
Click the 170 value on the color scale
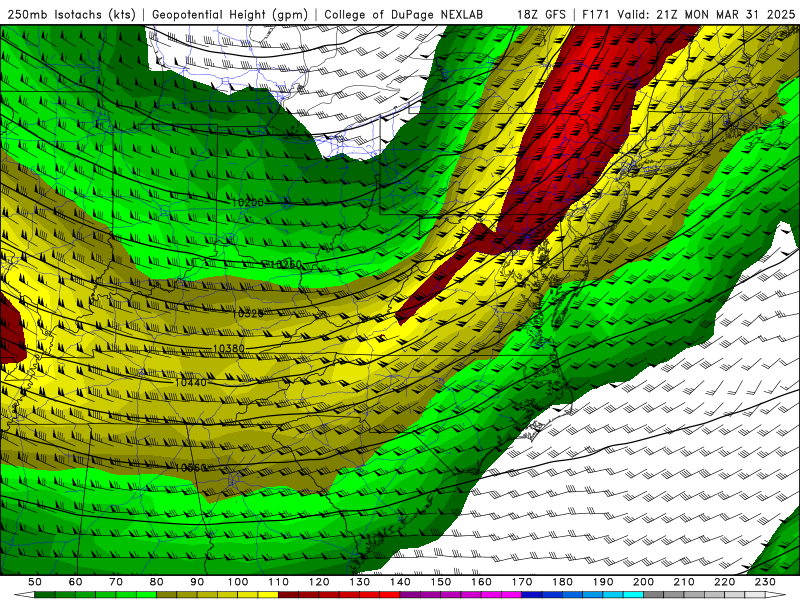point(522,582)
